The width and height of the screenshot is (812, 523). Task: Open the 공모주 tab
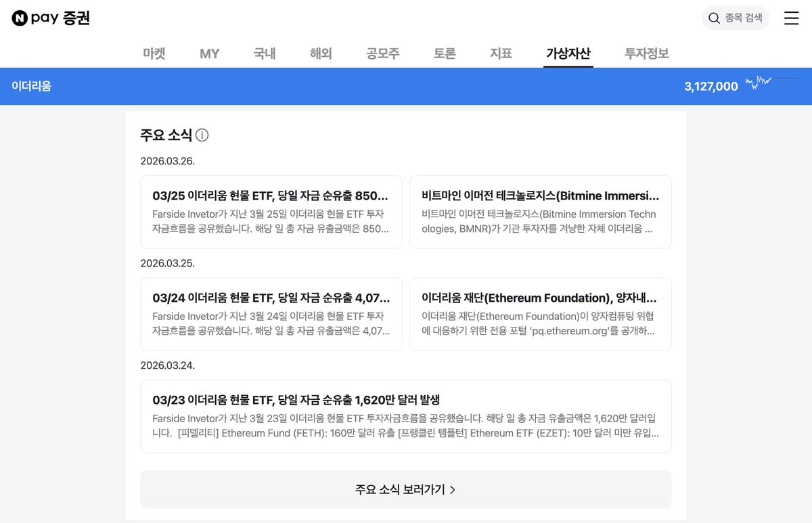pyautogui.click(x=383, y=53)
